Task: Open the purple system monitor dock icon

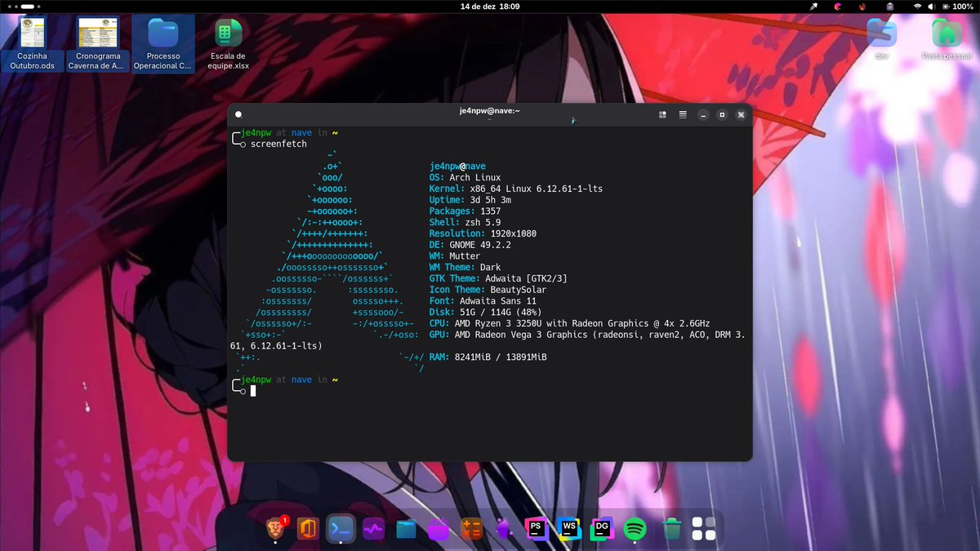Action: [374, 529]
